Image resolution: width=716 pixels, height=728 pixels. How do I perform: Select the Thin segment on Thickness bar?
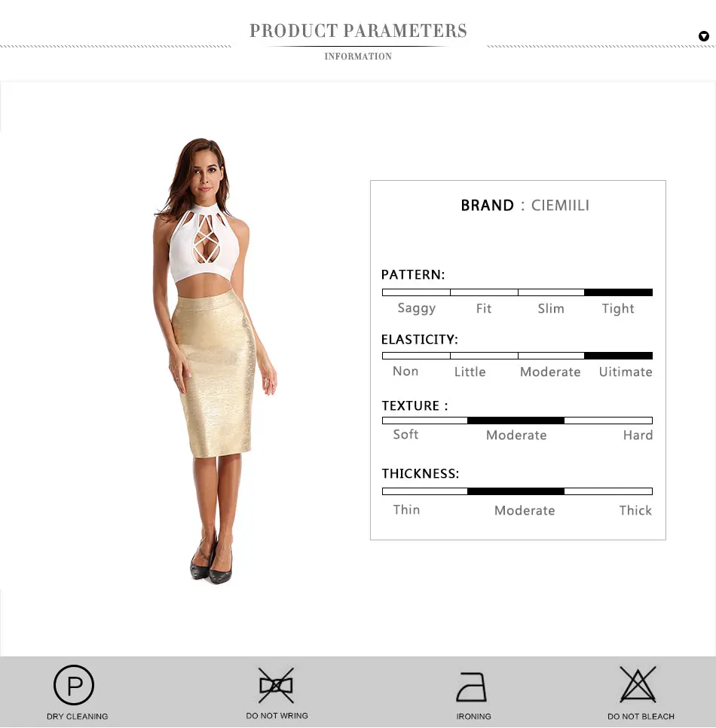pos(424,491)
